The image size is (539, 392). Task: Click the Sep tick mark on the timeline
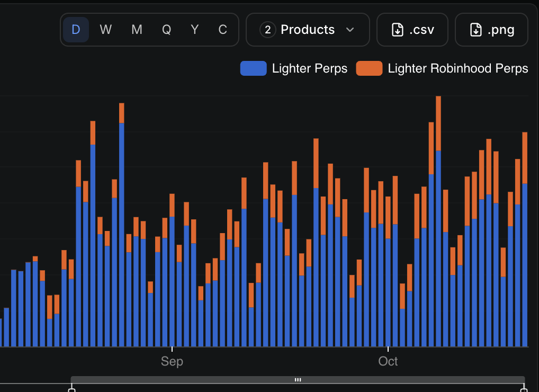(172, 349)
